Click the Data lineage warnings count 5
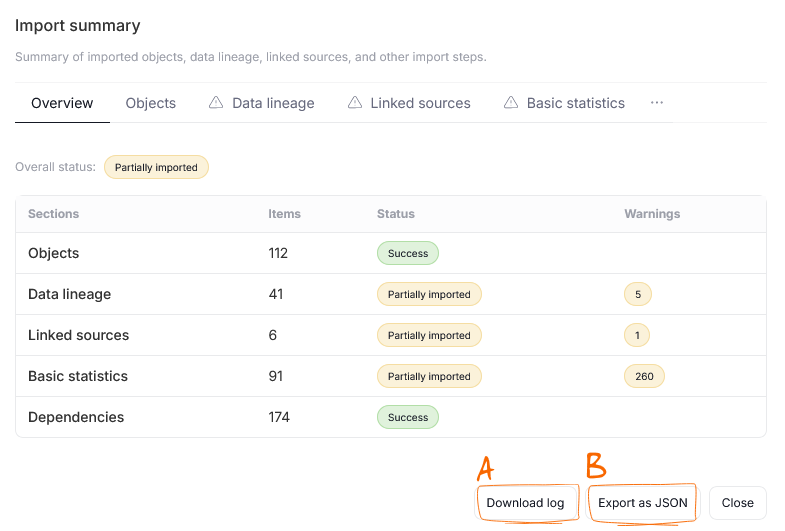 (638, 294)
